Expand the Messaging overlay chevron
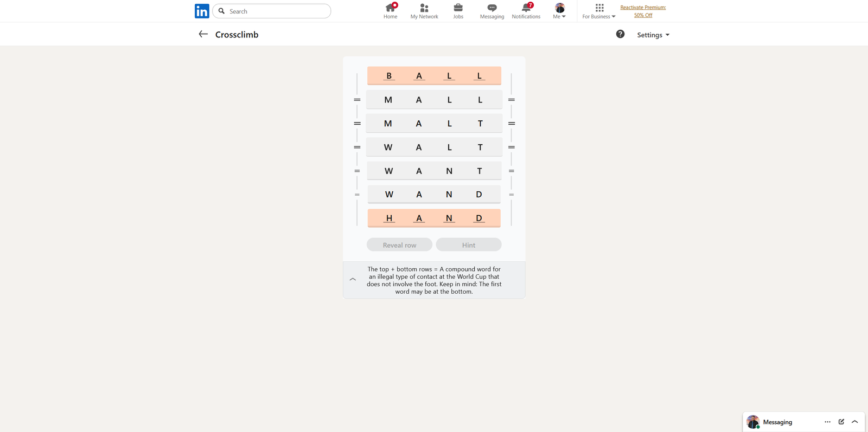The width and height of the screenshot is (868, 432). 855,422
